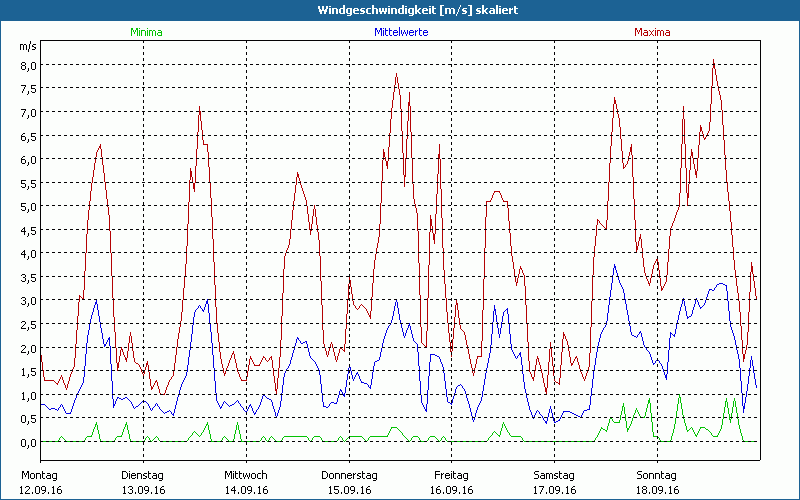
Task: Click the Dienstag day label
Action: pyautogui.click(x=143, y=476)
